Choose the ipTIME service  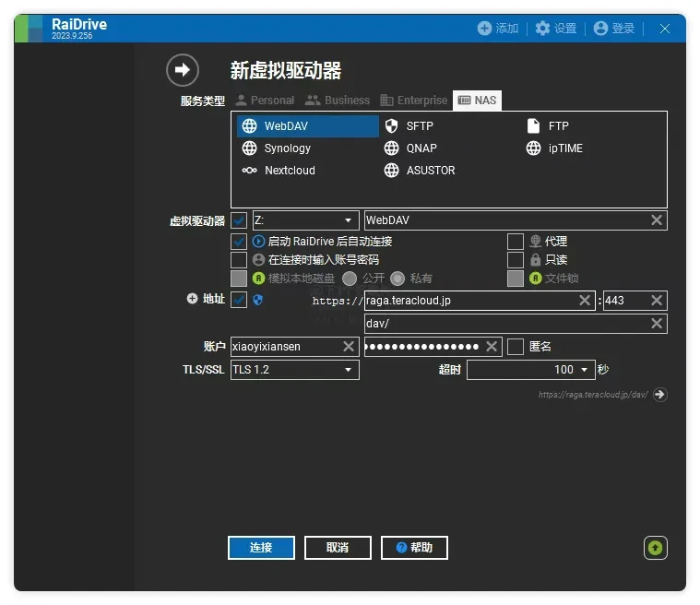coord(554,148)
